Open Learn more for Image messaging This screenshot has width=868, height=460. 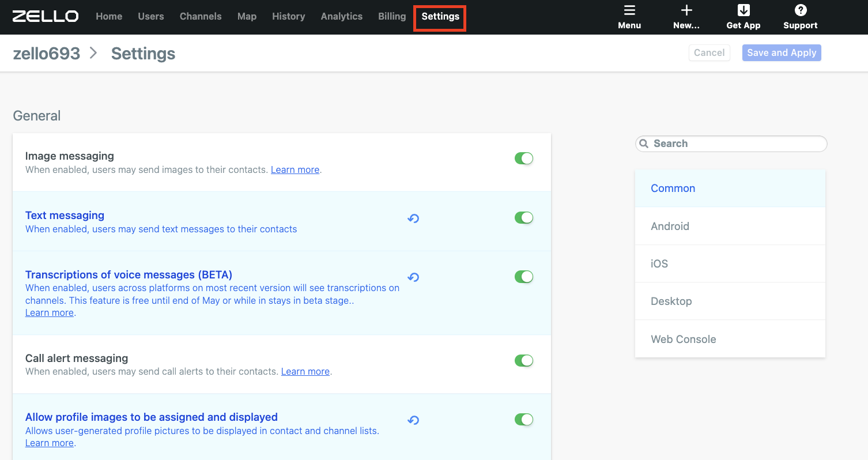coord(295,169)
